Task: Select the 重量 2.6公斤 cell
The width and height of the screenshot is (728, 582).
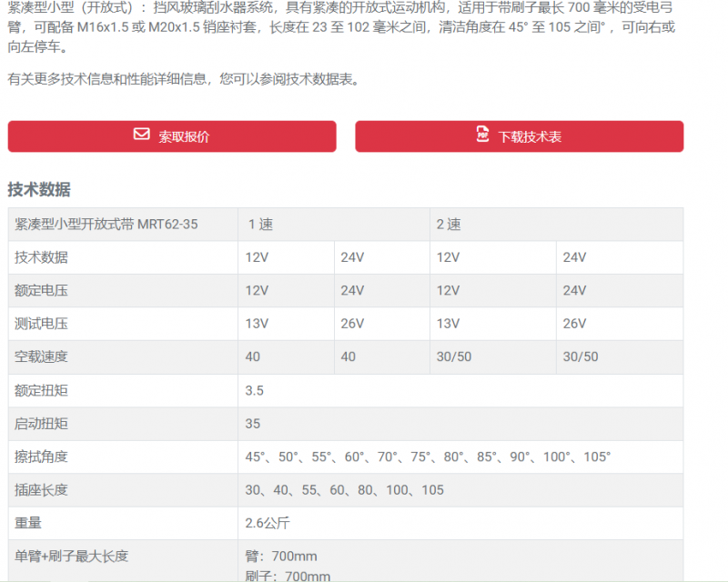Action: click(x=460, y=523)
